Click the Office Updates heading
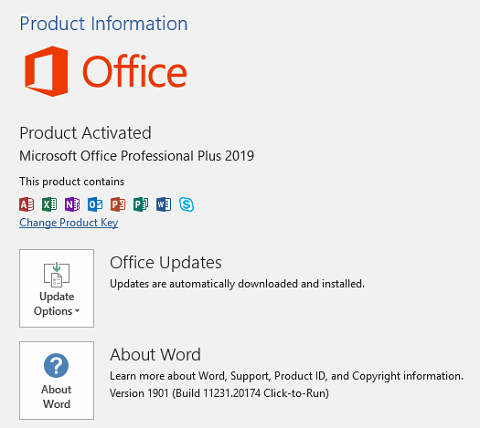 (166, 263)
